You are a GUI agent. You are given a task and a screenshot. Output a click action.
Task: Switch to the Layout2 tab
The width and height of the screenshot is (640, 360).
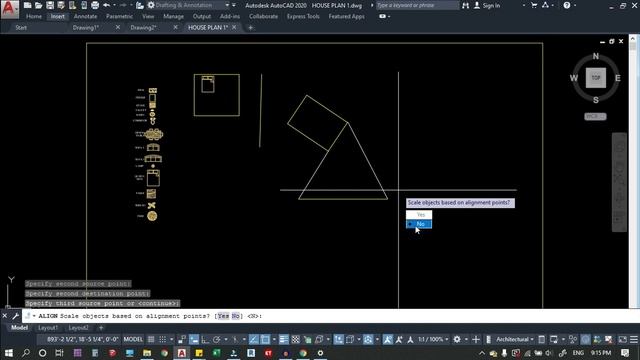78,328
